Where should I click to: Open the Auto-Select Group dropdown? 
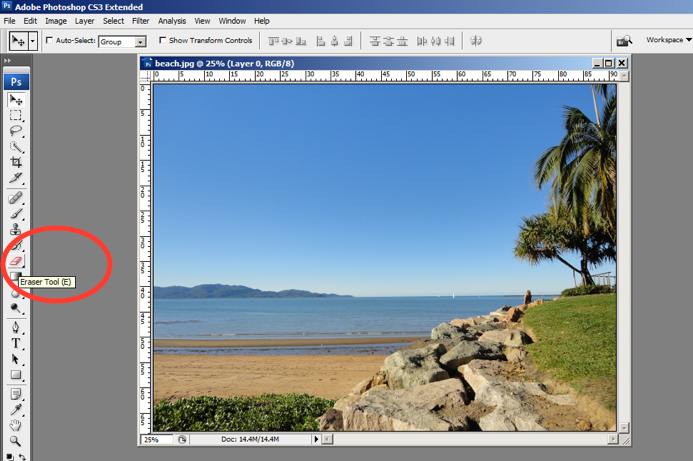tap(140, 42)
